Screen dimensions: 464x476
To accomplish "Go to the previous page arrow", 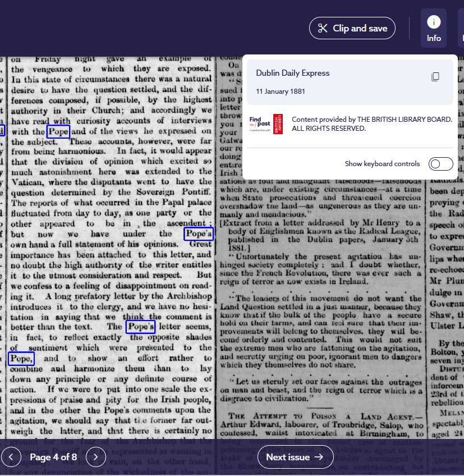I will pos(11,457).
